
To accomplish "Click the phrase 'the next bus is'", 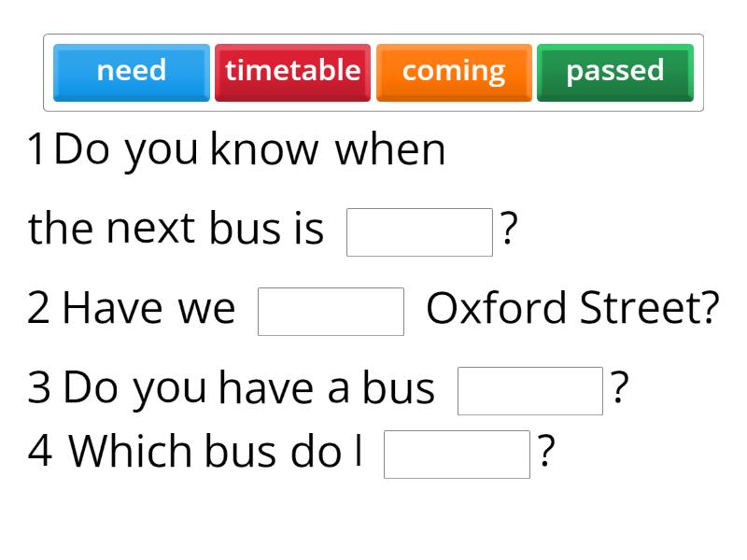I will pyautogui.click(x=177, y=229).
